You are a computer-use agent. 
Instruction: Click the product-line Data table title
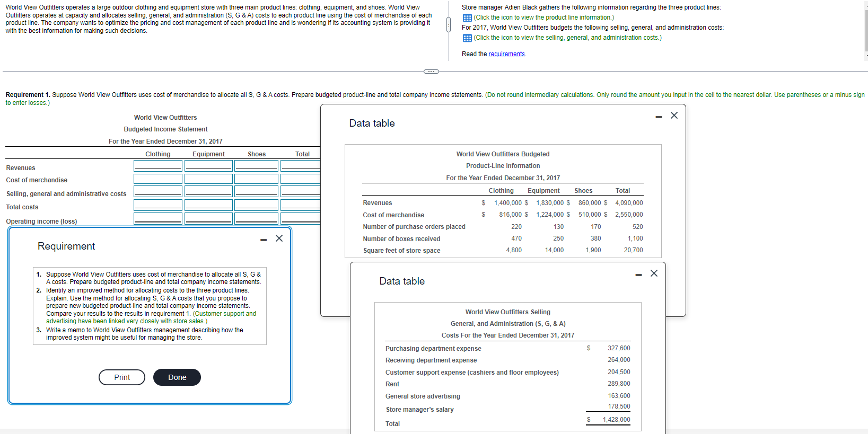[372, 123]
